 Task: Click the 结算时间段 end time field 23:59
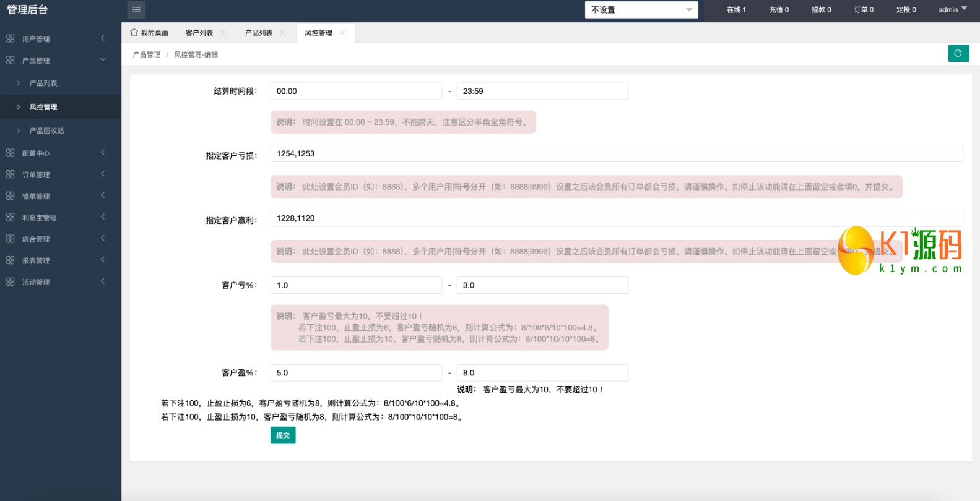pos(542,91)
